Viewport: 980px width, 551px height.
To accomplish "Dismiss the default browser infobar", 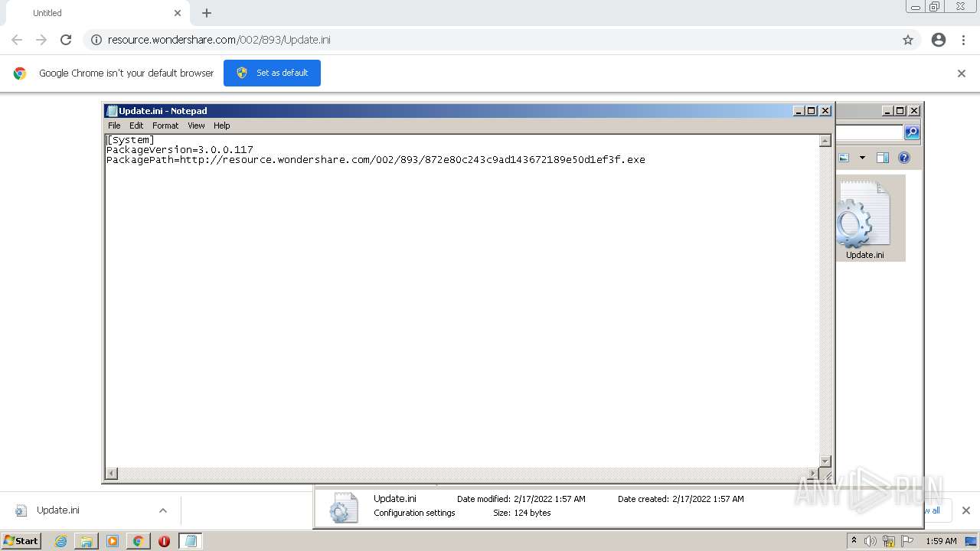I will pyautogui.click(x=962, y=73).
